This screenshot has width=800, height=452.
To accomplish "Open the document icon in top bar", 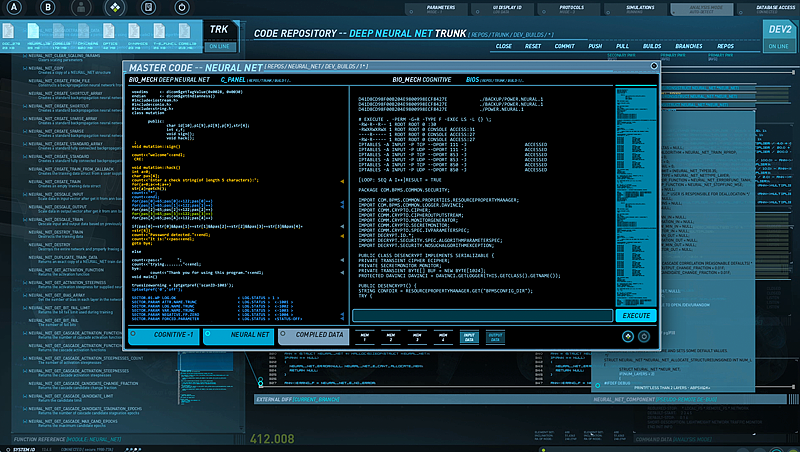I will pyautogui.click(x=148, y=9).
